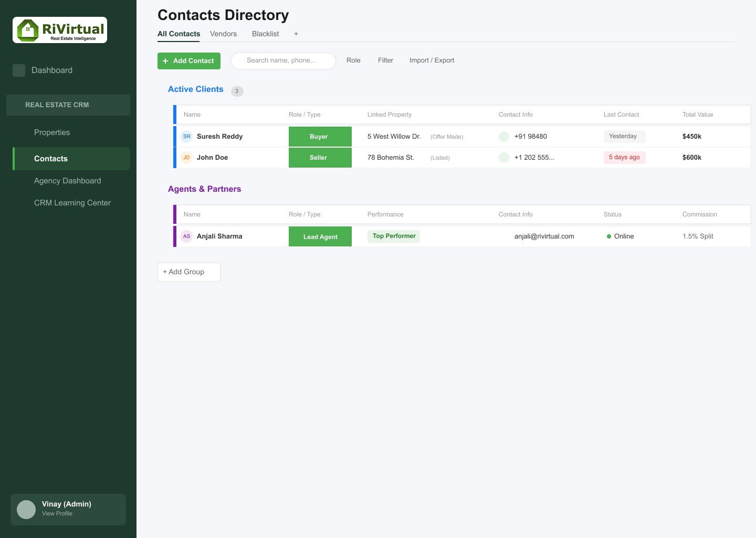Switch to the Blacklist tab

(265, 34)
